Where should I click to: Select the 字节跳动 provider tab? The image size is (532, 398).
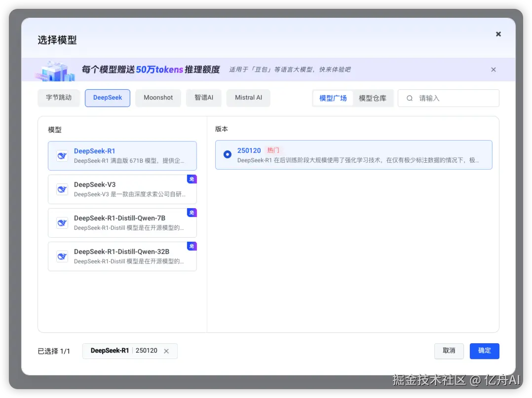click(59, 98)
